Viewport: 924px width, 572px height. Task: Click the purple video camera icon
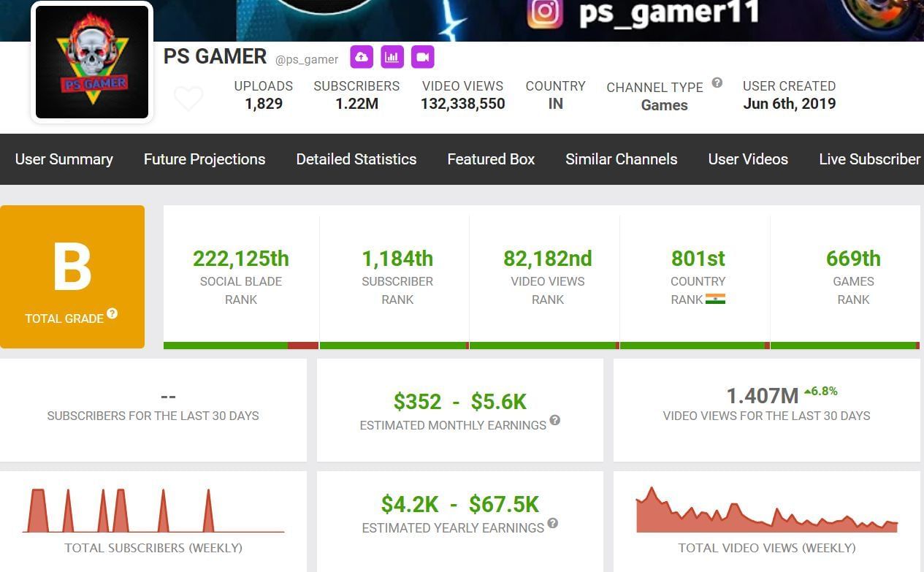coord(423,57)
